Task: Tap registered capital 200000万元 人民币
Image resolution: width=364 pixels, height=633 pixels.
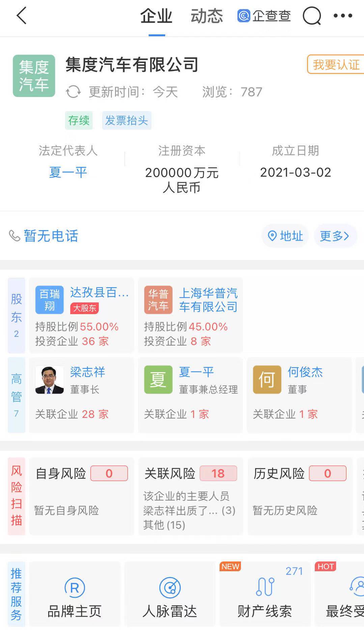Action: [x=182, y=180]
